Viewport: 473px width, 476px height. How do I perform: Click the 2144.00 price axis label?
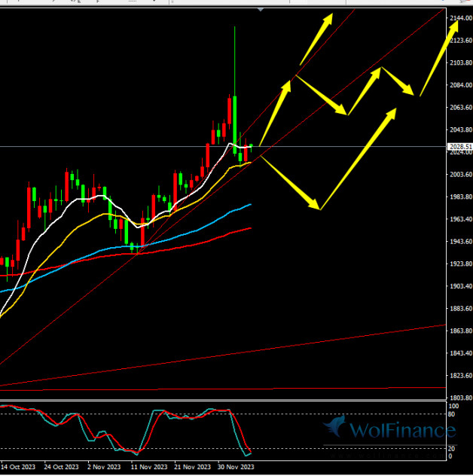(x=459, y=18)
